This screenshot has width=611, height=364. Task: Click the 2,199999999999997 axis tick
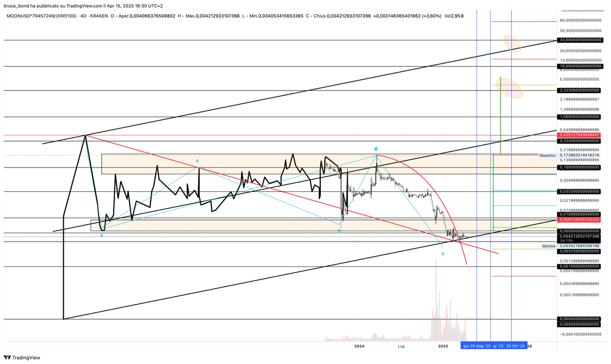click(x=580, y=99)
